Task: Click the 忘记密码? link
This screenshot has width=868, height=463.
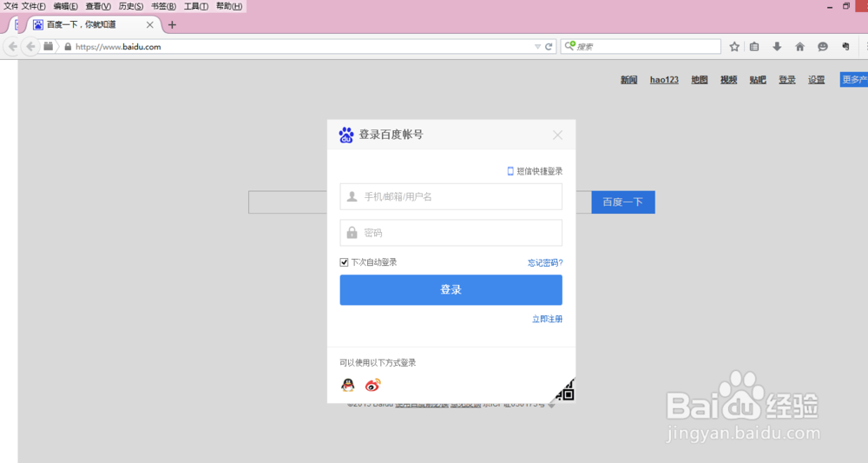Action: click(545, 262)
